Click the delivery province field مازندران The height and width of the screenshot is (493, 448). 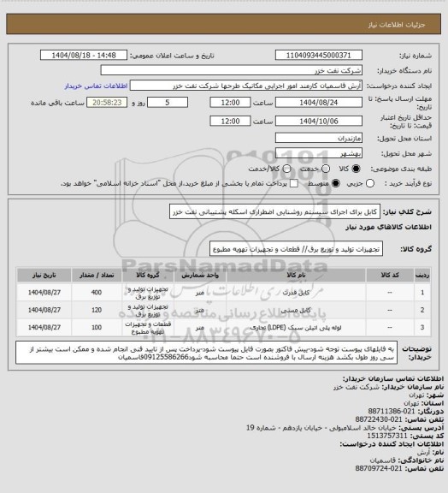[x=319, y=138]
